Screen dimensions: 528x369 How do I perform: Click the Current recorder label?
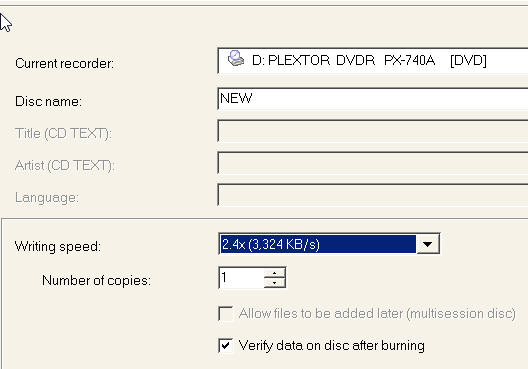[x=65, y=63]
